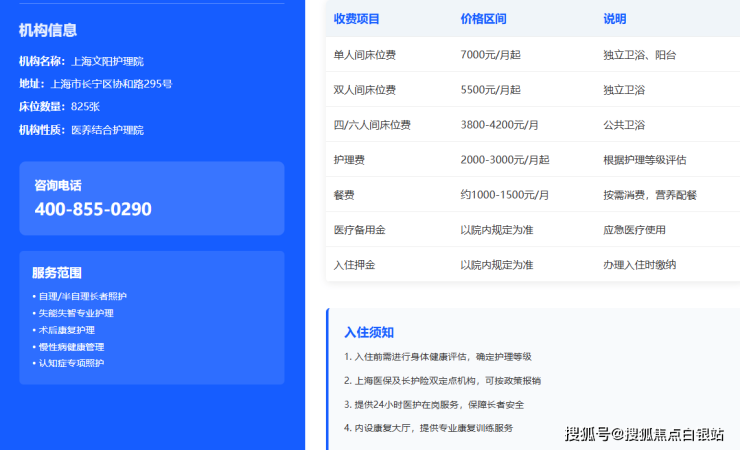Click the 公共卫浴 description cell

[x=624, y=125]
